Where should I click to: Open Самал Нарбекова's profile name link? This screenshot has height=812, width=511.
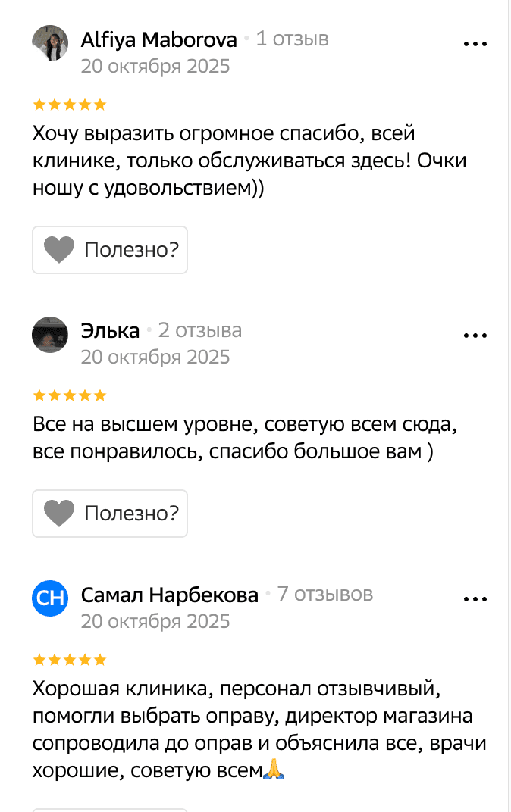169,595
